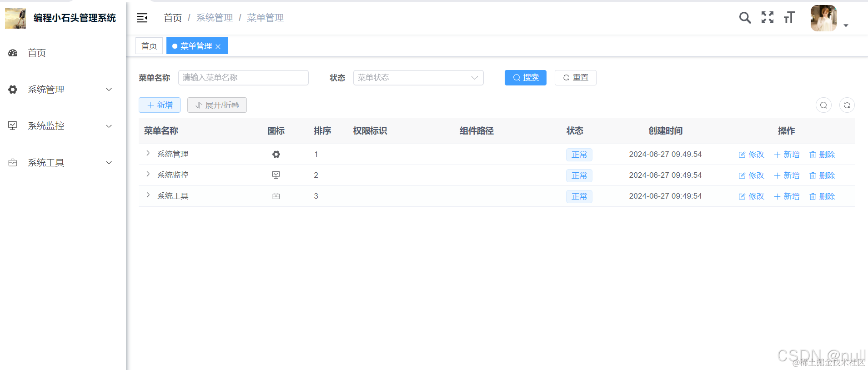The image size is (868, 370).
Task: Switch to the 首页 tab
Action: (x=149, y=46)
